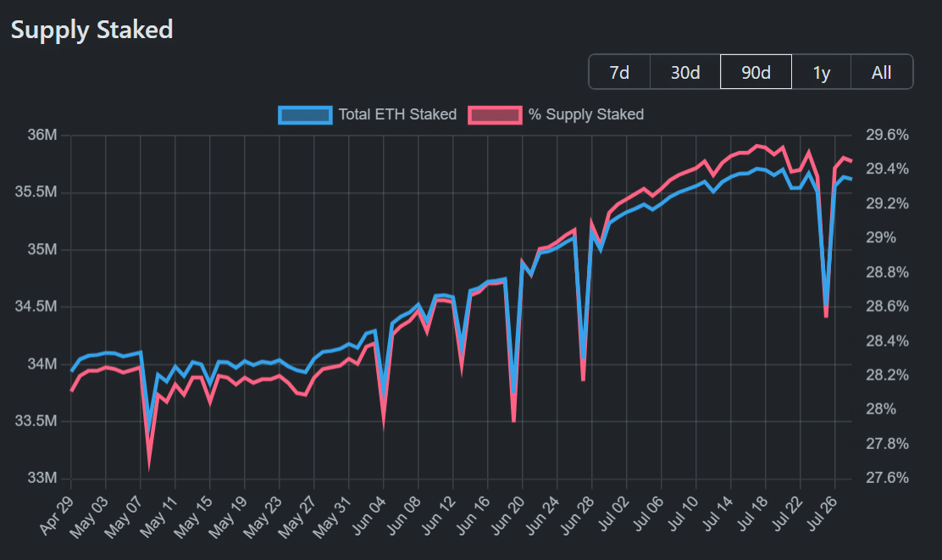Click the 27.6% right axis label
The height and width of the screenshot is (560, 942).
coord(886,479)
